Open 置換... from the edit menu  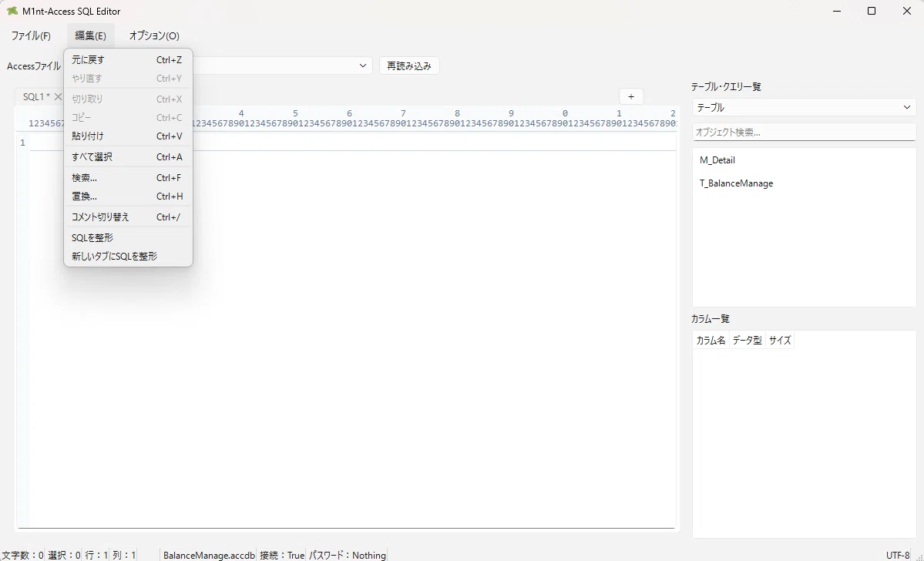click(128, 197)
